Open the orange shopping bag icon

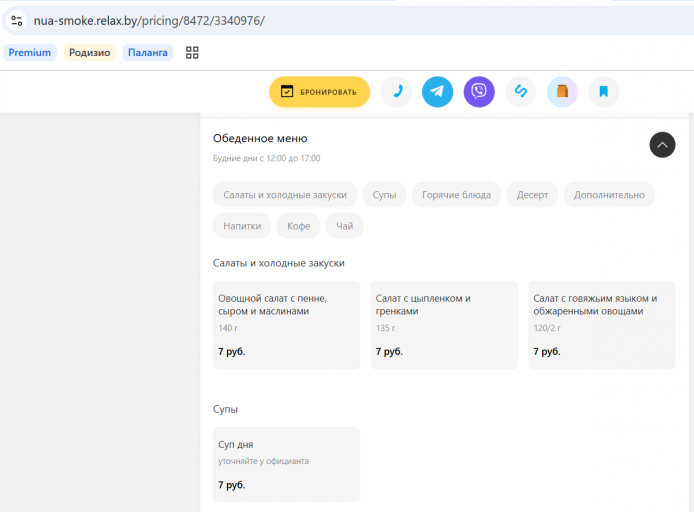click(562, 92)
